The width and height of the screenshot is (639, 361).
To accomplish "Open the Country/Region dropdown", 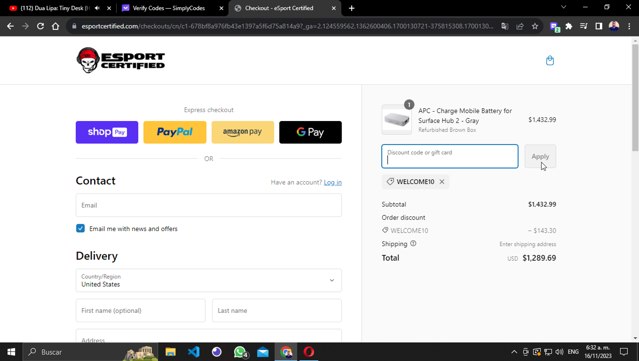I will click(x=209, y=280).
